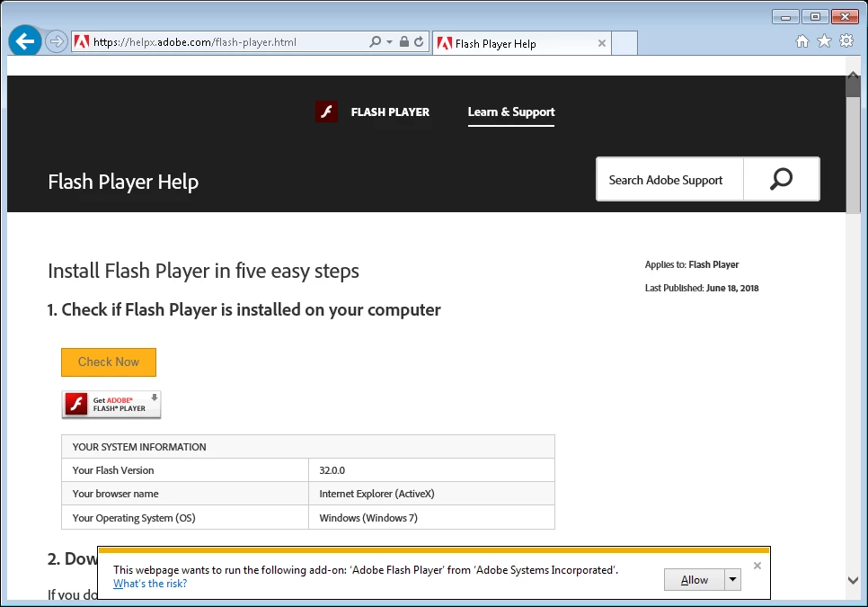Go back with the browser back arrow

point(25,41)
